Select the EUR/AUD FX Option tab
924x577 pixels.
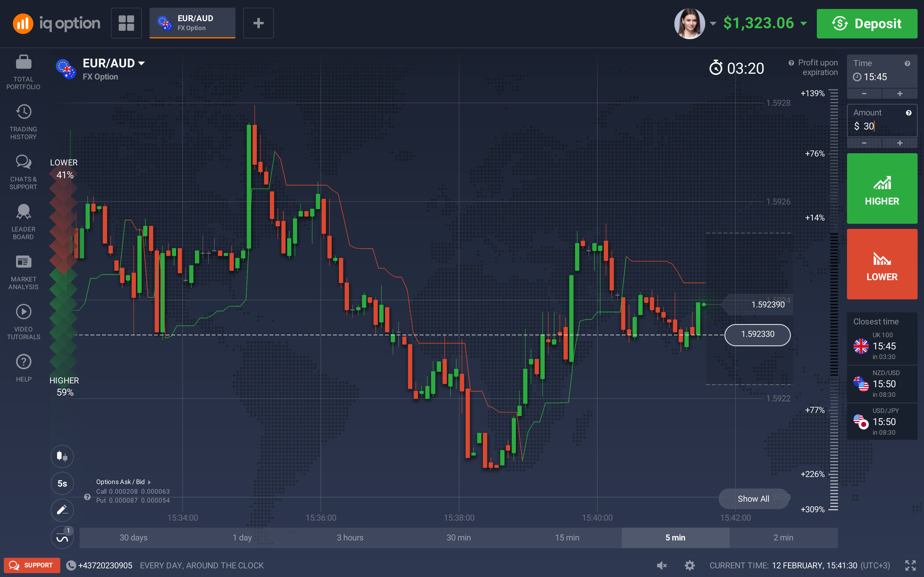click(x=192, y=23)
